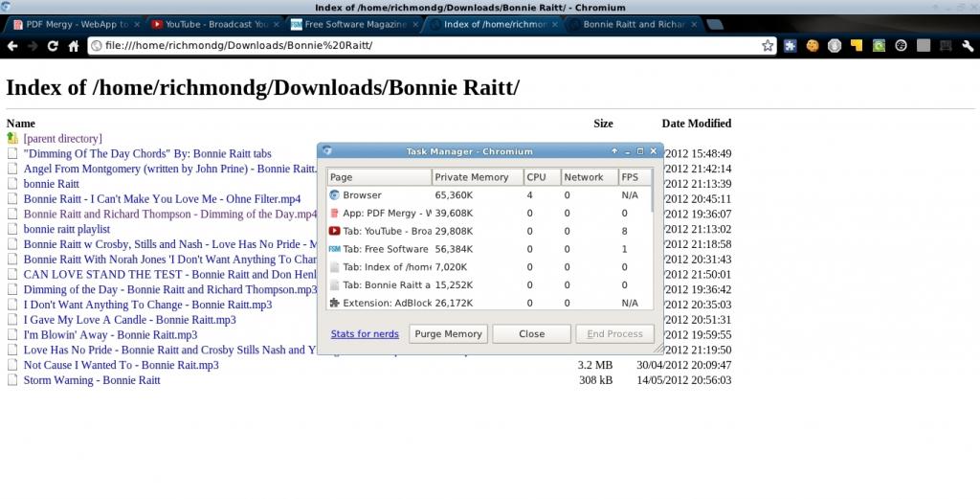The image size is (980, 499).
Task: Open the blue puzzle-piece extension icon
Action: [790, 46]
